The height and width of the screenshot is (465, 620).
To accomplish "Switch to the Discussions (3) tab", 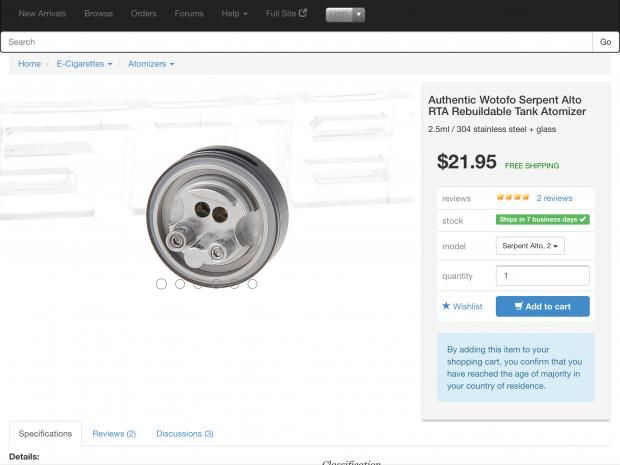I will [185, 434].
